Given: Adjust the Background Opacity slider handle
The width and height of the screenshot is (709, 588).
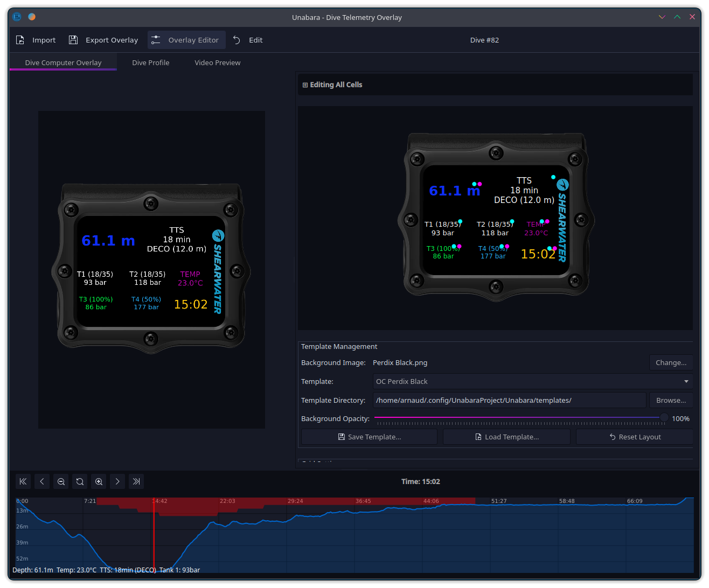Looking at the screenshot, I should point(664,417).
